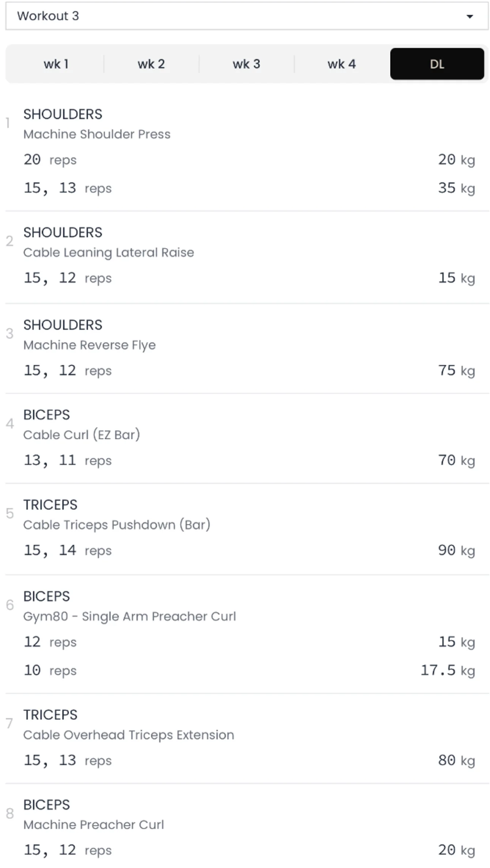This screenshot has width=490, height=868.
Task: Select the Machine Reverse Flye exercise
Action: (90, 345)
